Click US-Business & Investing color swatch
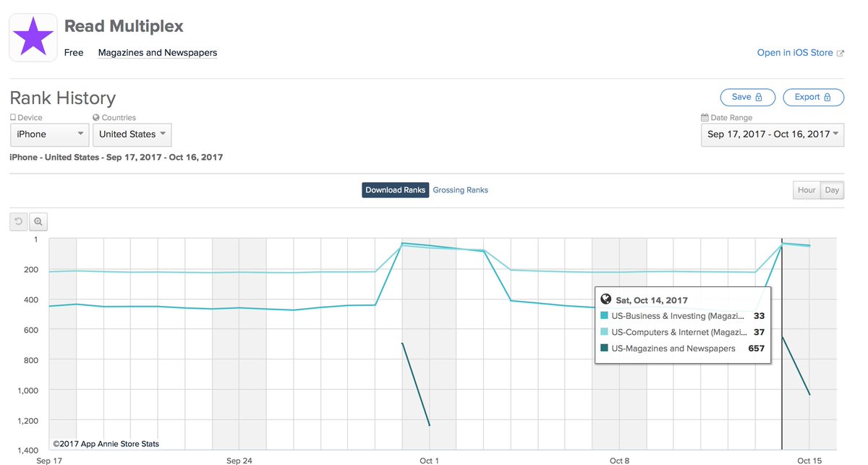Viewport: 868px width, 465px height. coord(605,316)
